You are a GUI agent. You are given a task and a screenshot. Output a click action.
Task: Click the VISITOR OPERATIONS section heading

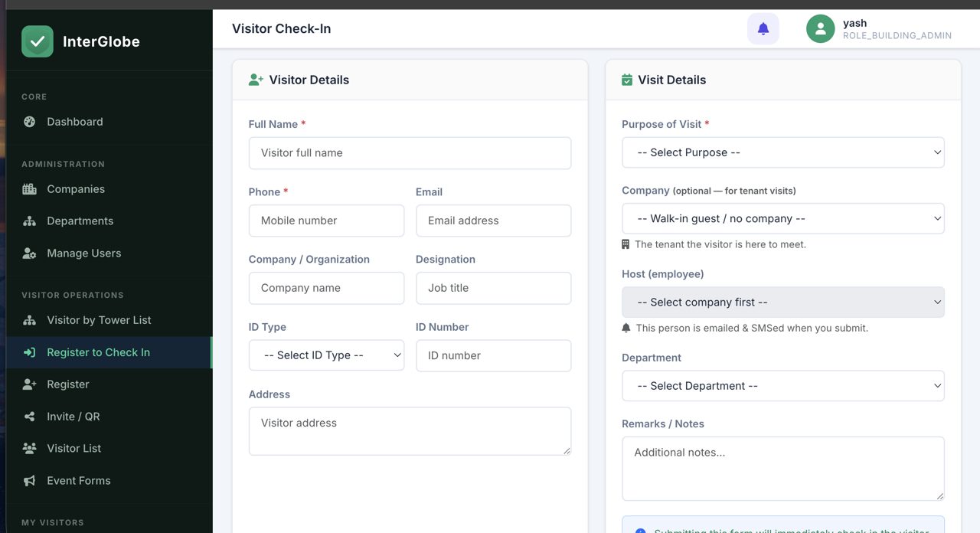[x=73, y=295]
